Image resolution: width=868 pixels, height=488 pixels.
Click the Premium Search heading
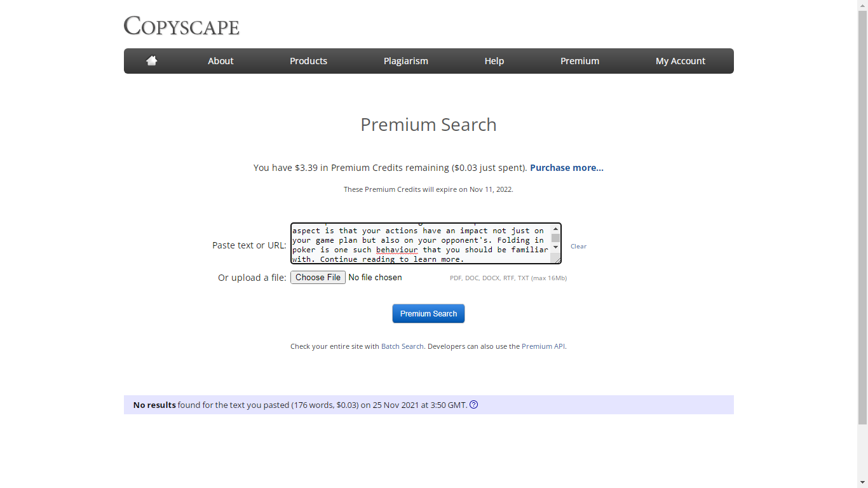pyautogui.click(x=428, y=125)
